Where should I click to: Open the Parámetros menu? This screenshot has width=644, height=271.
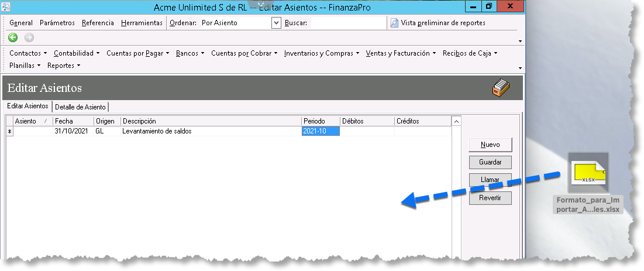(57, 23)
